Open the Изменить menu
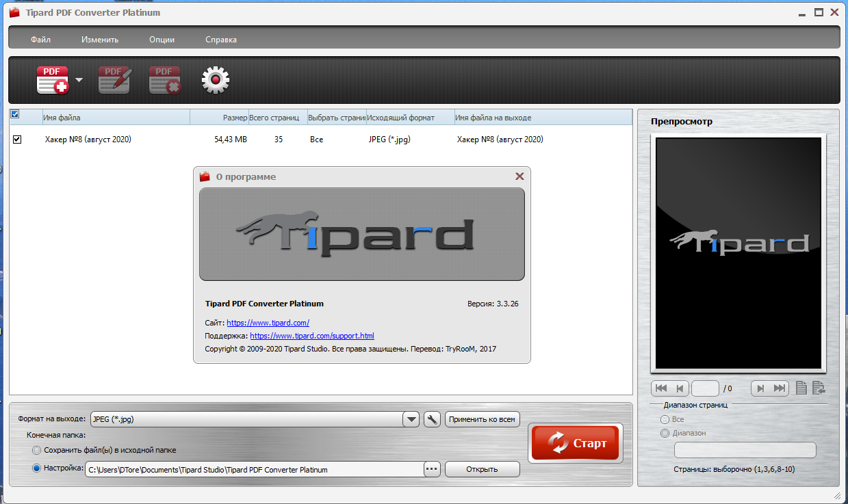This screenshot has height=504, width=848. (100, 40)
